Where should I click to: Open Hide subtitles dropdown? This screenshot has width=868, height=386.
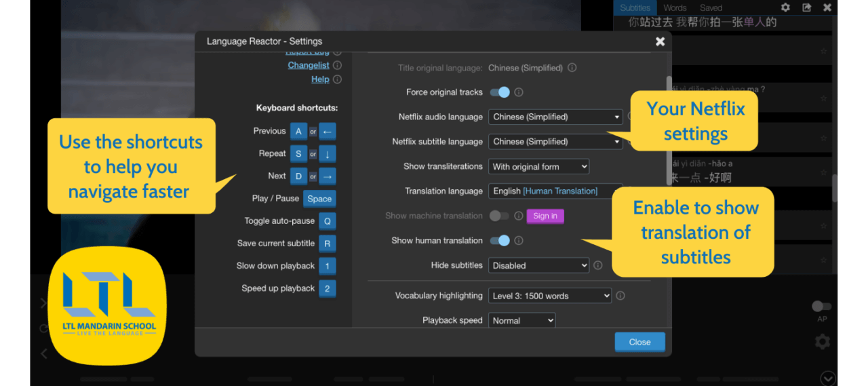point(538,265)
